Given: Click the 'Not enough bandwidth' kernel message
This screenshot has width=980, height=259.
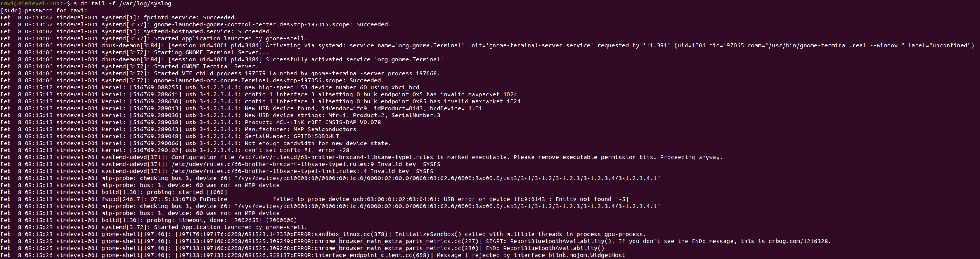Looking at the screenshot, I should tap(318, 143).
